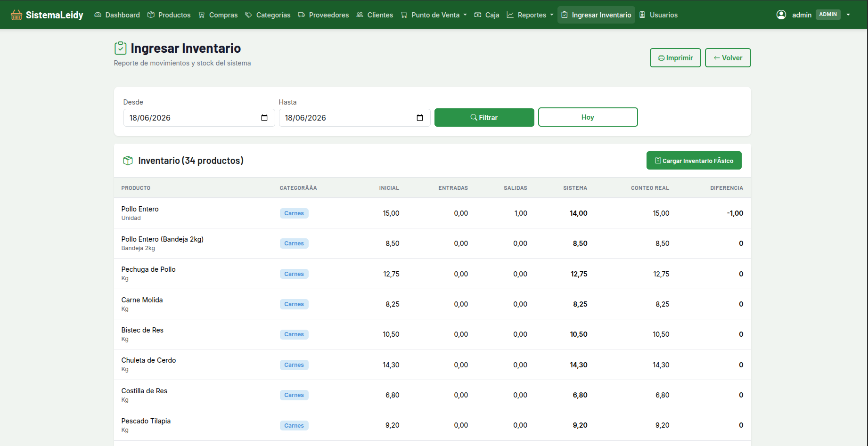Image resolution: width=868 pixels, height=446 pixels.
Task: Click the -1,00 difference for Pollo Entero
Action: [735, 213]
